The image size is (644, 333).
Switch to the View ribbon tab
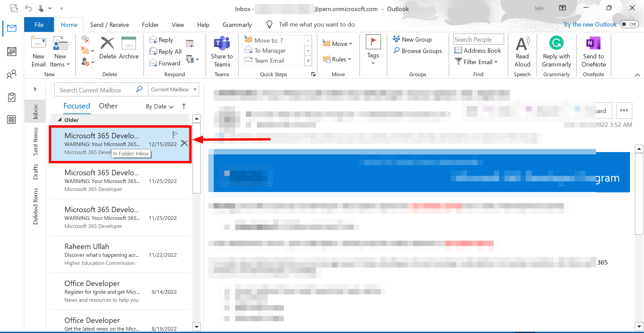tap(177, 25)
